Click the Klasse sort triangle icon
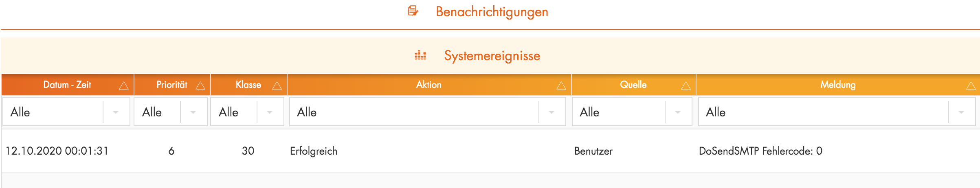The image size is (980, 188). (277, 85)
